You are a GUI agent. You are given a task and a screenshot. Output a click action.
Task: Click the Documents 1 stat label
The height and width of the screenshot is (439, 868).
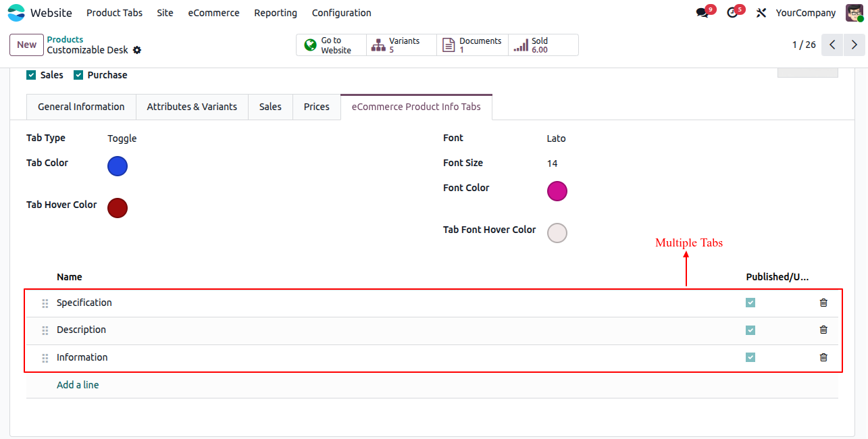click(x=480, y=45)
